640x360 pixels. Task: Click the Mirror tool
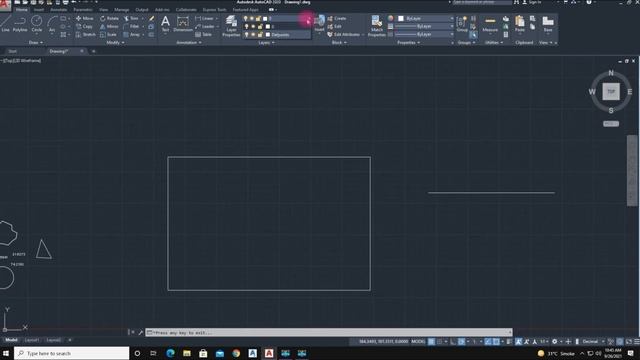[109, 27]
